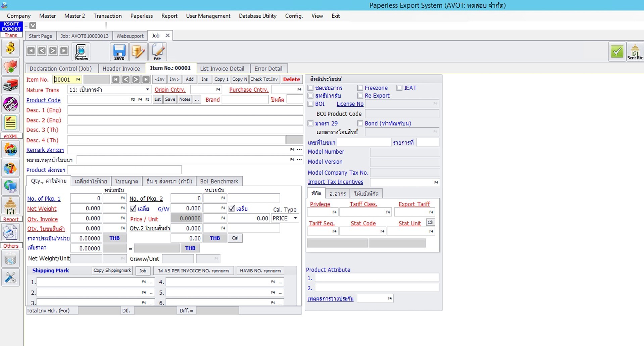Click the SAVE diskette icon
The height and width of the screenshot is (346, 644).
(x=119, y=52)
